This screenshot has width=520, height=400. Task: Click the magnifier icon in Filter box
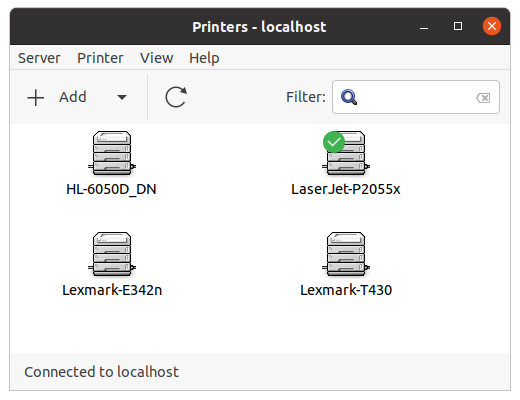[349, 97]
